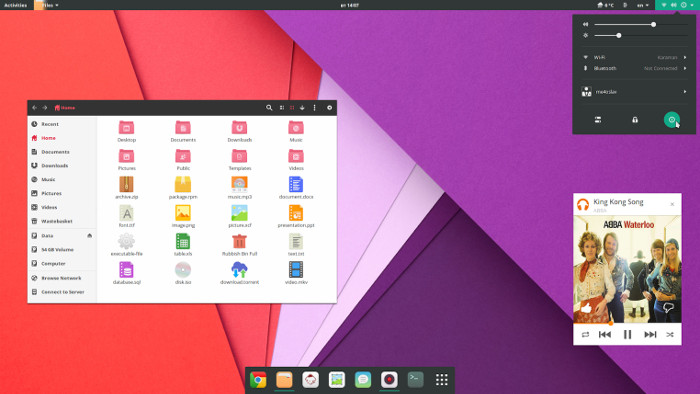Select the archive.zip file
Image resolution: width=700 pixels, height=394 pixels.
[x=126, y=184]
